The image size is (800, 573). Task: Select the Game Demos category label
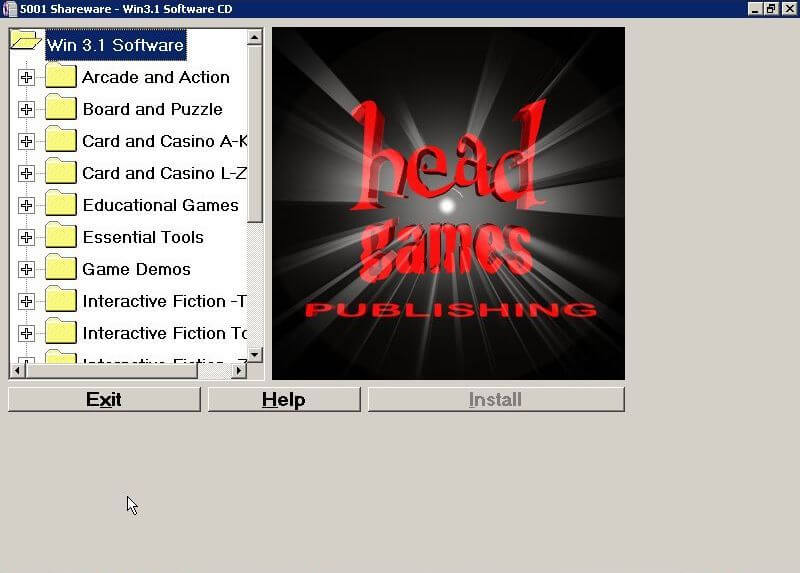(x=136, y=269)
